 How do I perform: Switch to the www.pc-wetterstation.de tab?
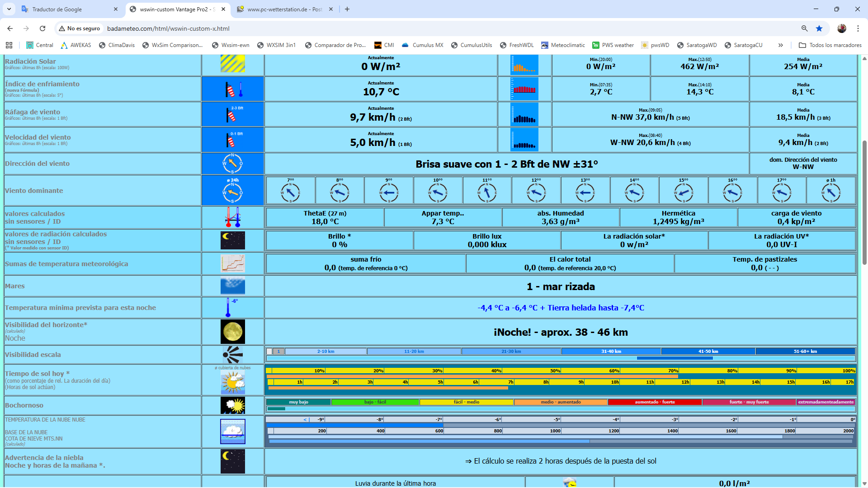click(x=284, y=9)
